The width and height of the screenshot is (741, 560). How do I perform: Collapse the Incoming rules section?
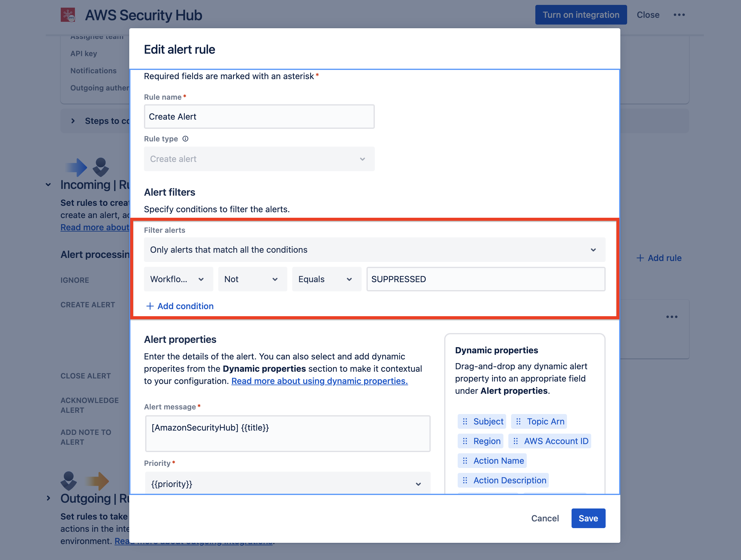click(48, 184)
